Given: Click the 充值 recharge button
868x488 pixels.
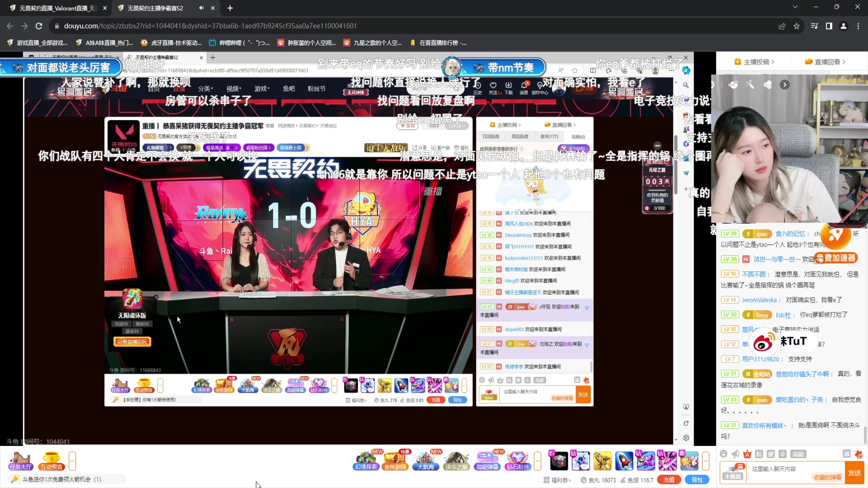Looking at the screenshot, I should coord(669,480).
